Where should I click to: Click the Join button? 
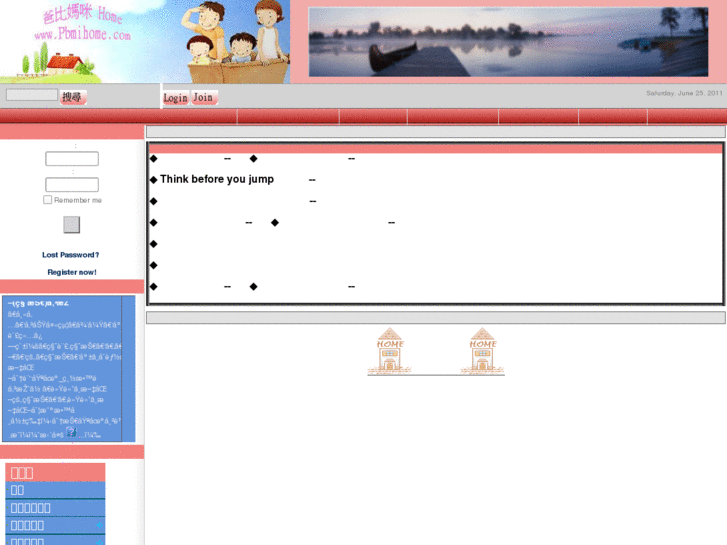tap(204, 97)
